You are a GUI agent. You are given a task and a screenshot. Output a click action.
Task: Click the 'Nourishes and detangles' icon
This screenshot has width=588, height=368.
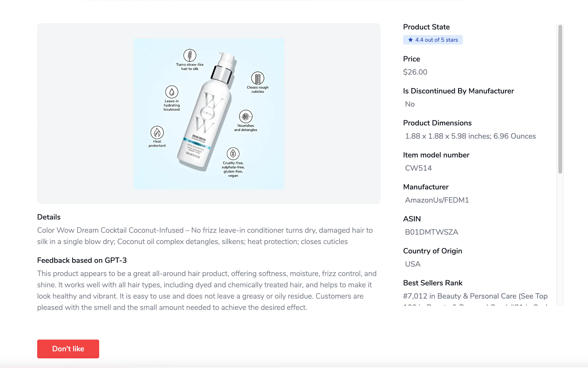246,116
